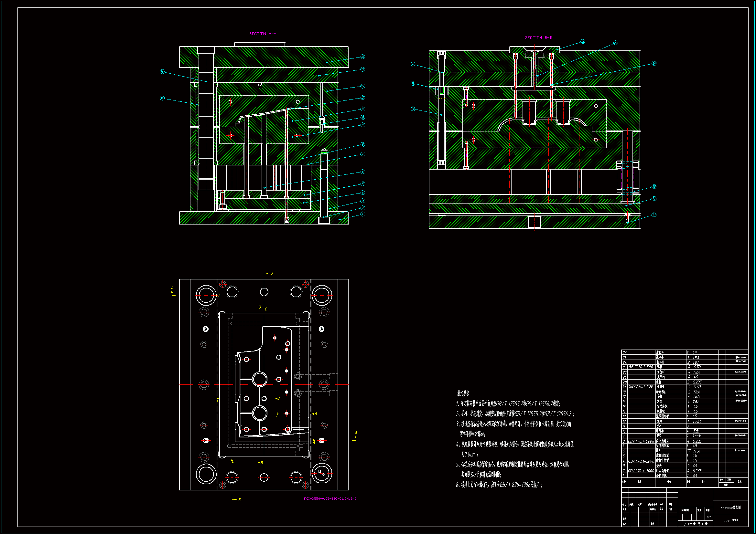Image resolution: width=756 pixels, height=534 pixels.
Task: Click the xxx-000 drawing number cell
Action: [x=730, y=521]
